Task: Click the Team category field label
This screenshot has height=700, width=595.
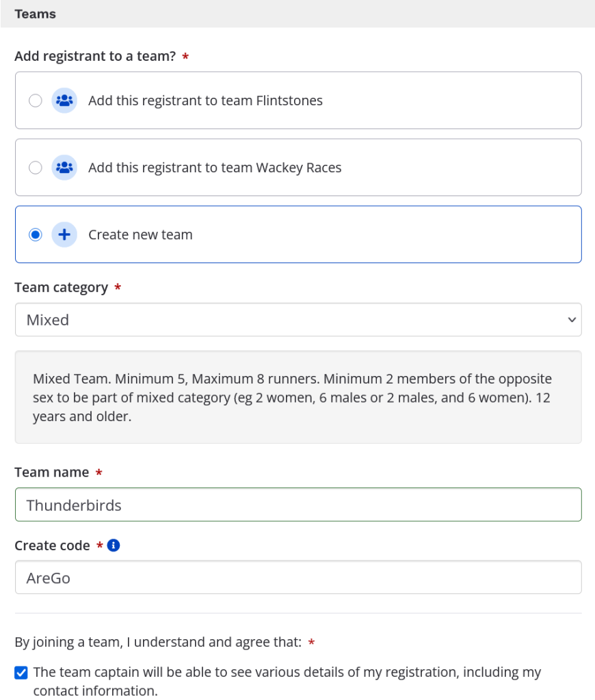Action: click(x=61, y=288)
